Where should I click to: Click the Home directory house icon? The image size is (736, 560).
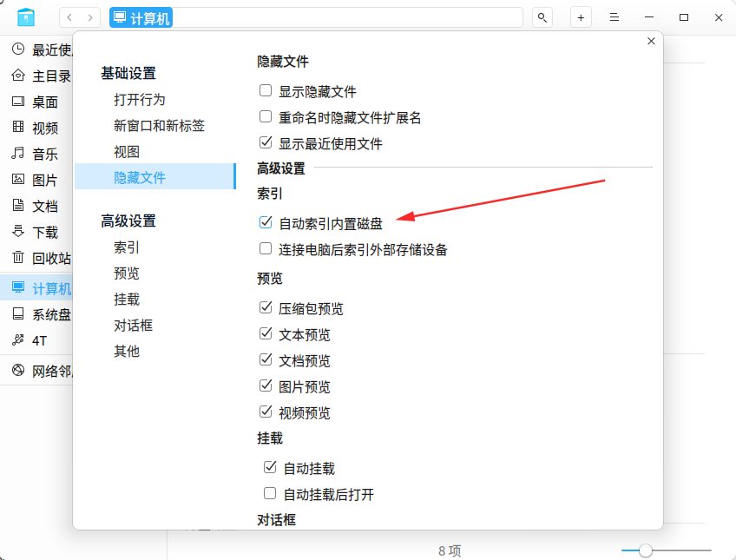[x=18, y=76]
